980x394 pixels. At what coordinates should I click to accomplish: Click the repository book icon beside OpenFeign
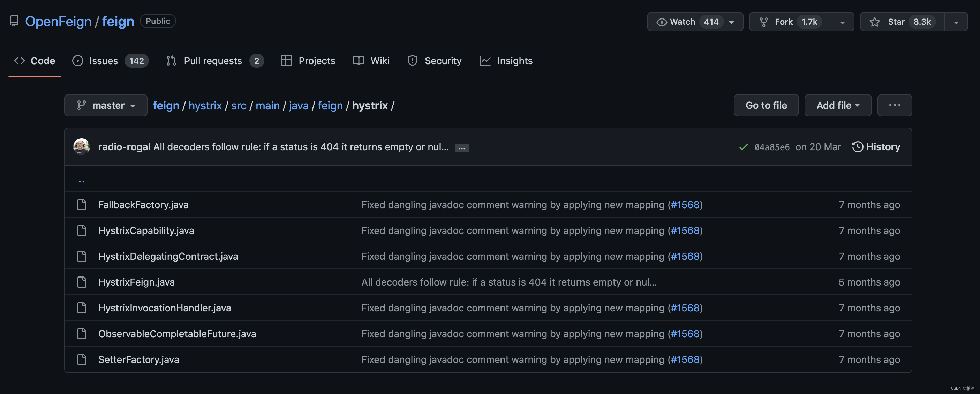click(x=14, y=21)
